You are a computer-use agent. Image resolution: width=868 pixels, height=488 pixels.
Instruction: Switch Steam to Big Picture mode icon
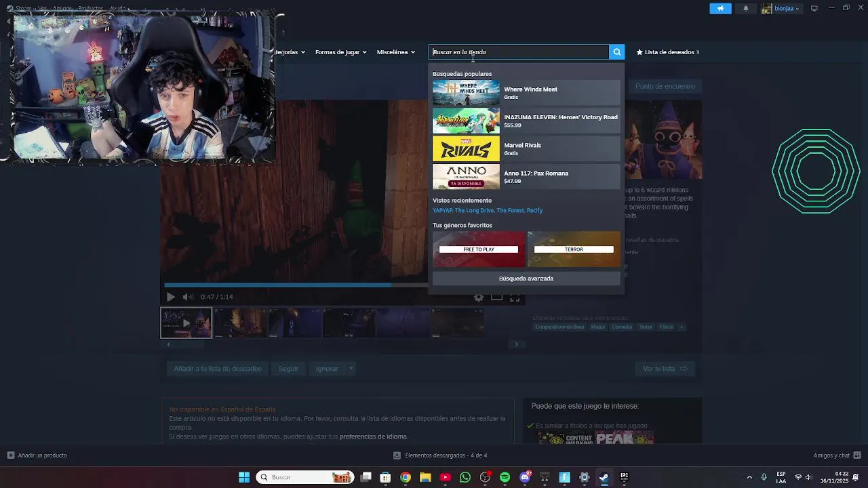coord(814,8)
